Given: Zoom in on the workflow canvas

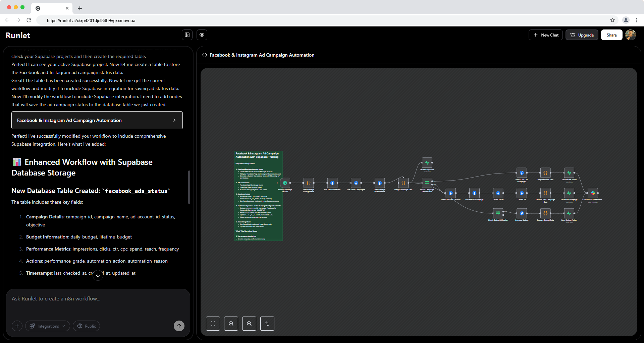Looking at the screenshot, I should [x=231, y=324].
